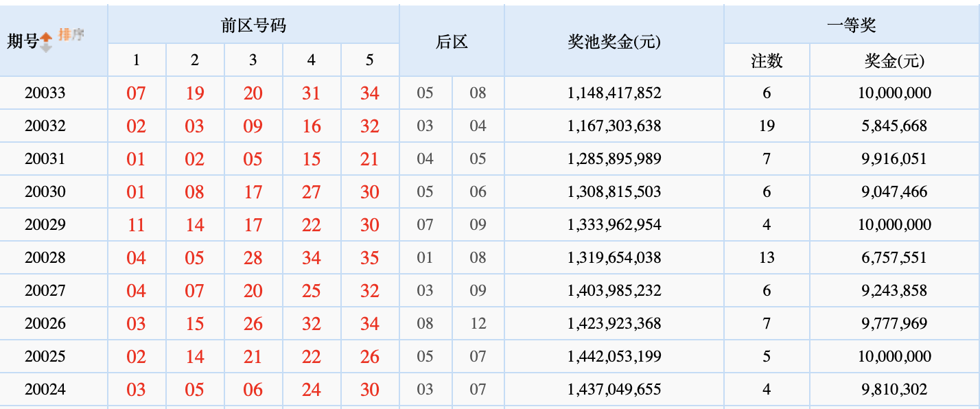The image size is (980, 409).
Task: Click the orange ascending sort arrow beside 期号
Action: (x=46, y=37)
